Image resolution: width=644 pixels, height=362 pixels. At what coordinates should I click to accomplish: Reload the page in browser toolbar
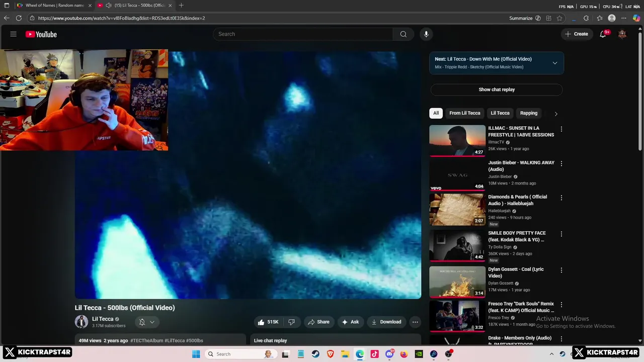[19, 18]
